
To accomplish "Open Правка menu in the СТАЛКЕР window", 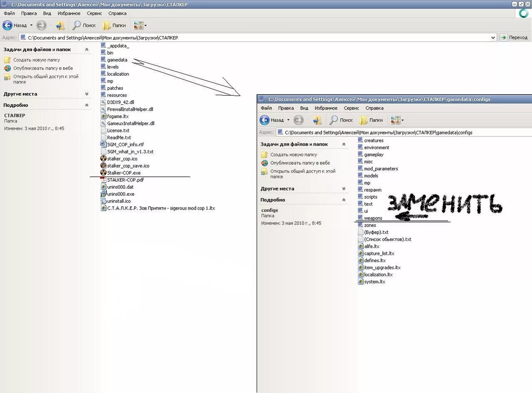I will 29,13.
